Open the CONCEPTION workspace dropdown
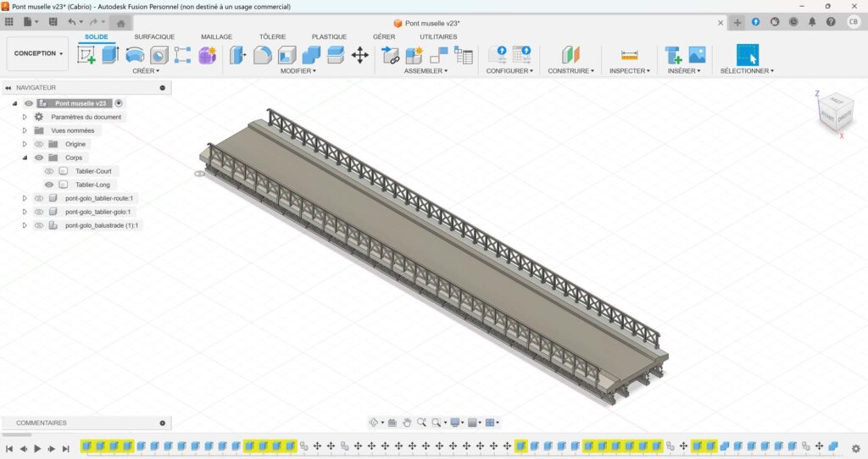The height and width of the screenshot is (459, 868). tap(38, 53)
